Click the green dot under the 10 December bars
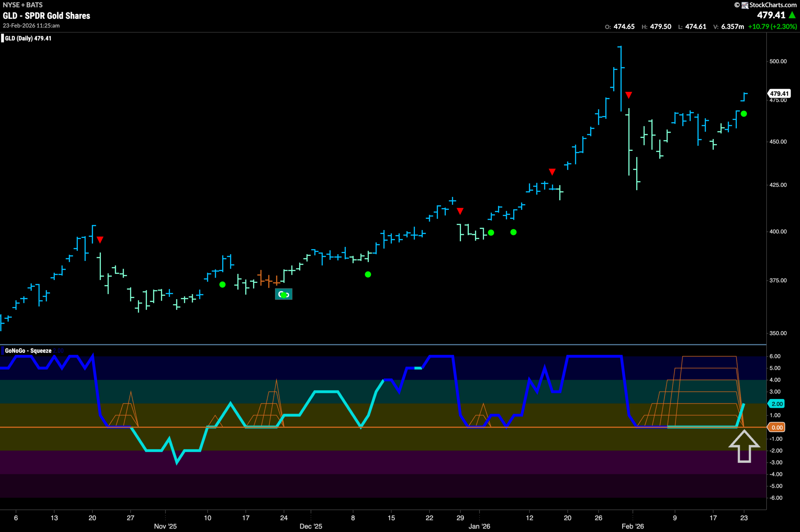This screenshot has width=800, height=532. coord(368,274)
